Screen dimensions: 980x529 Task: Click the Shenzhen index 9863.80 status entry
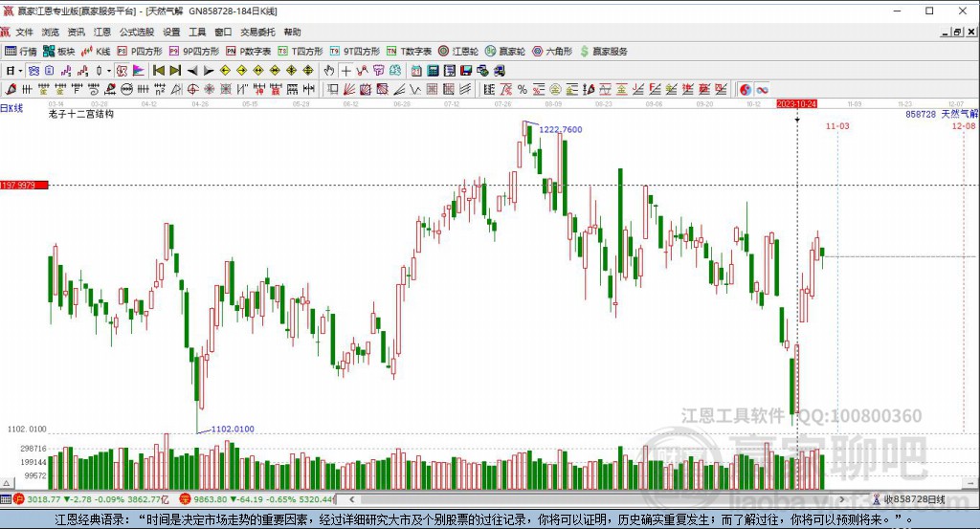click(258, 499)
